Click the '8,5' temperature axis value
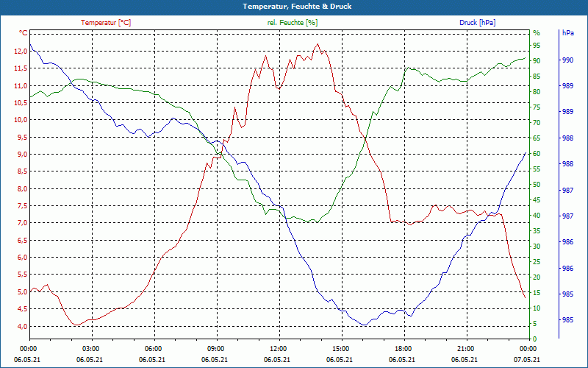The image size is (588, 368). (23, 171)
